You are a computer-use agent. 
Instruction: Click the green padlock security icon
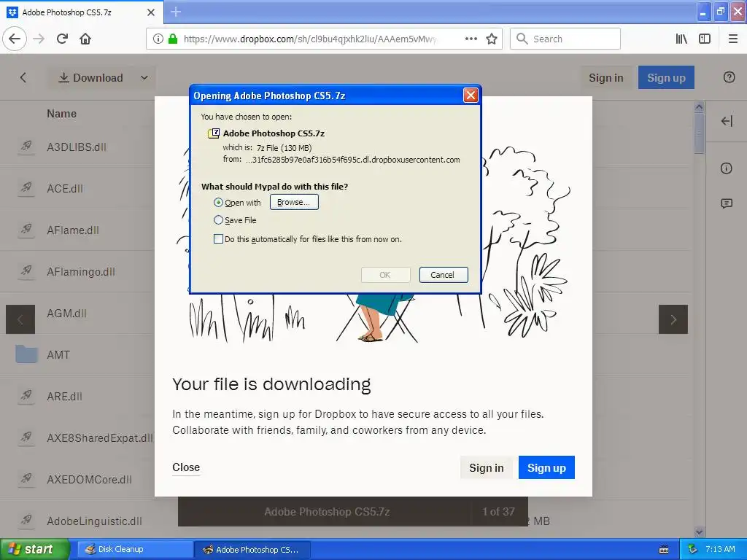pos(173,39)
